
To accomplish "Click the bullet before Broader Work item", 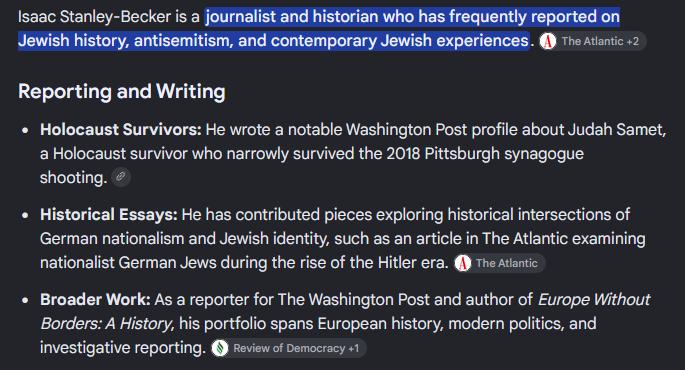I will pyautogui.click(x=25, y=300).
